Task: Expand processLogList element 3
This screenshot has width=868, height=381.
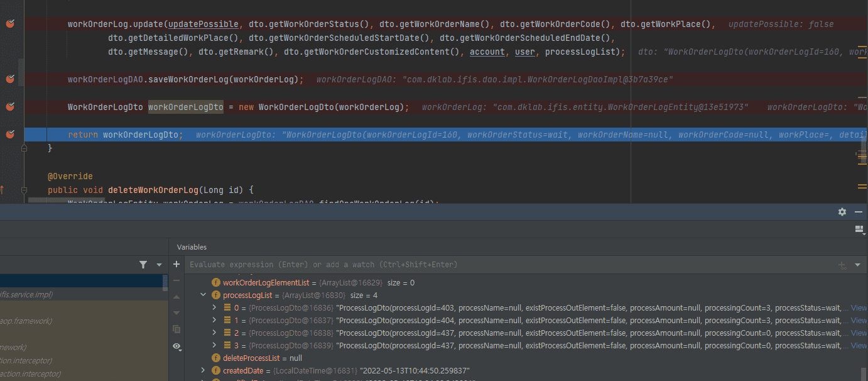Action: (x=215, y=345)
